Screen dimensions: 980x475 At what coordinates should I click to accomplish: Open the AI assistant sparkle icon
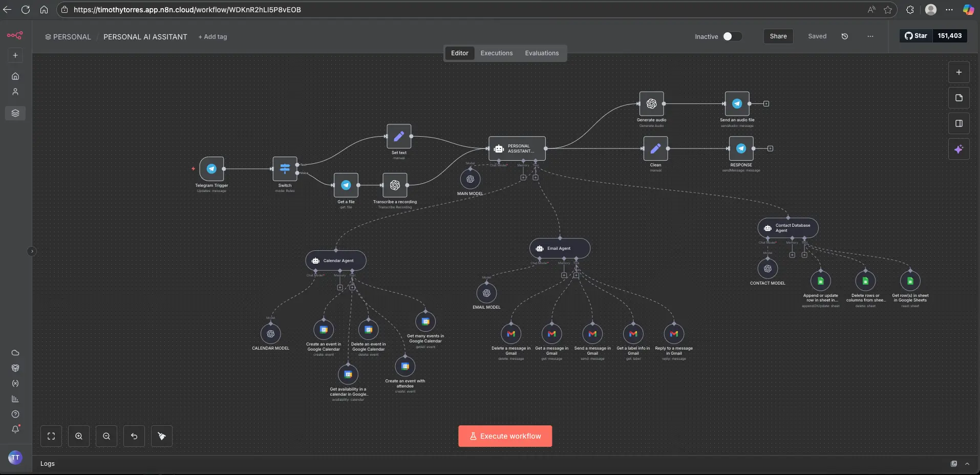pyautogui.click(x=958, y=149)
